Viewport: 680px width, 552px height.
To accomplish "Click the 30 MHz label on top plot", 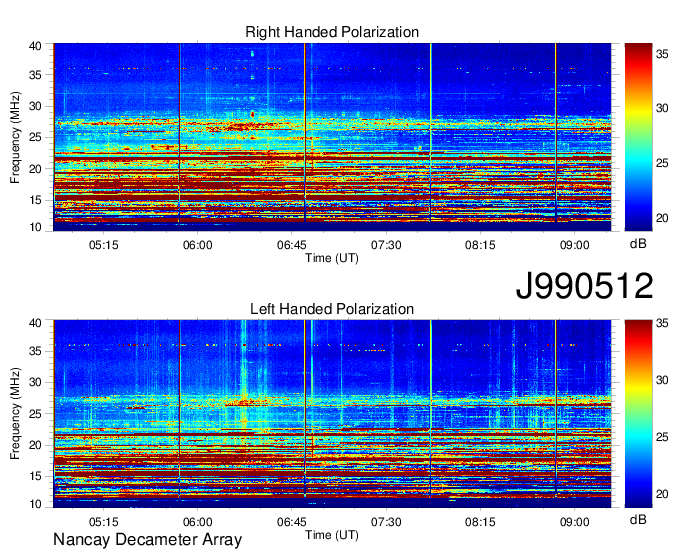I will click(36, 107).
